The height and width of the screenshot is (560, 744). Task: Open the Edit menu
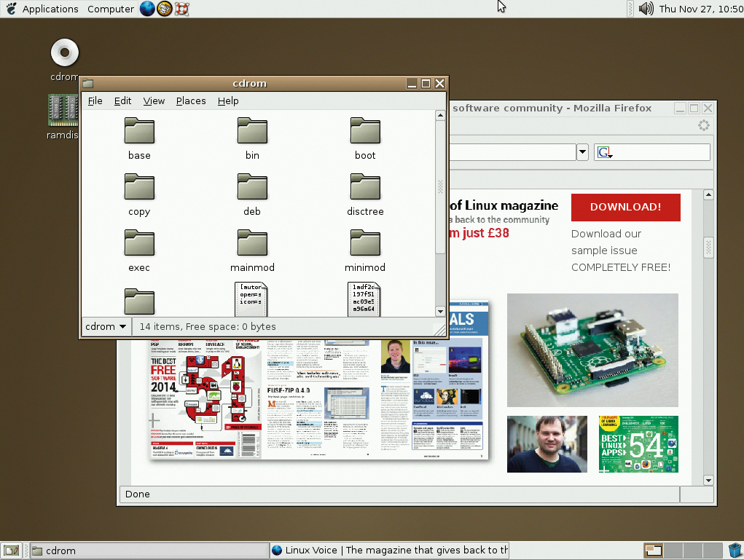tap(122, 100)
